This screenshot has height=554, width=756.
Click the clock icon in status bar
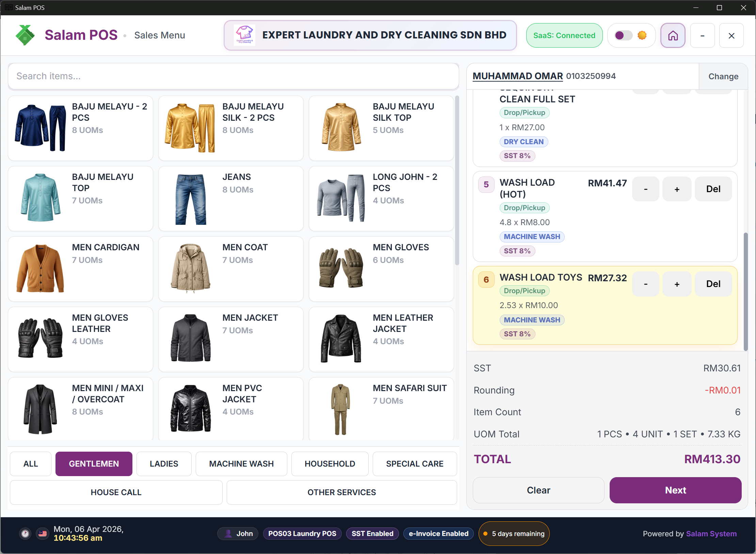[x=25, y=534]
